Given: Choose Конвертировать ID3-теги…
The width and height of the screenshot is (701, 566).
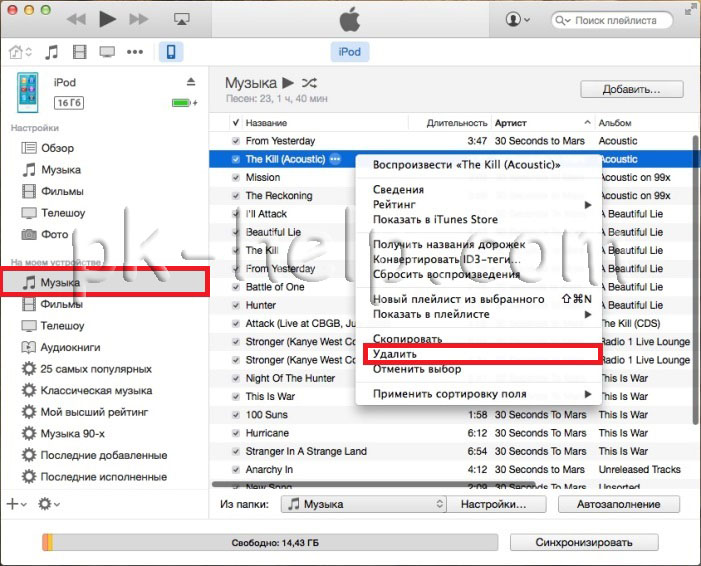Looking at the screenshot, I should pos(478,259).
